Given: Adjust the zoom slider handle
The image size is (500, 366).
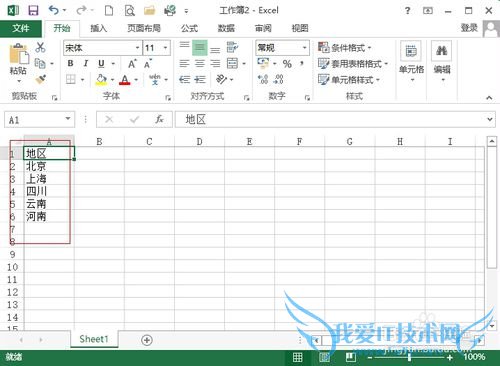Looking at the screenshot, I should tap(409, 357).
